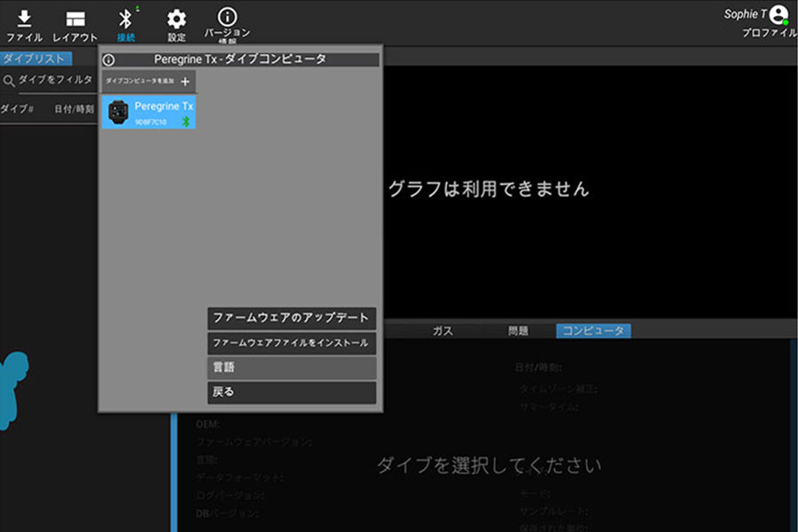Viewport: 798px width, 532px height.
Task: Open the ダイブリスト tab
Action: [33, 59]
